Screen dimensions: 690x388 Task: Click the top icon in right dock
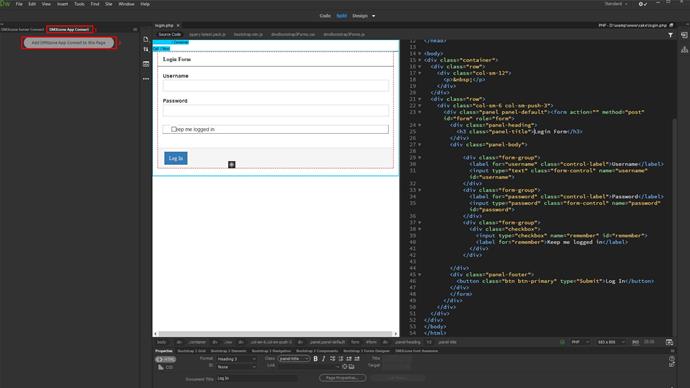point(684,35)
